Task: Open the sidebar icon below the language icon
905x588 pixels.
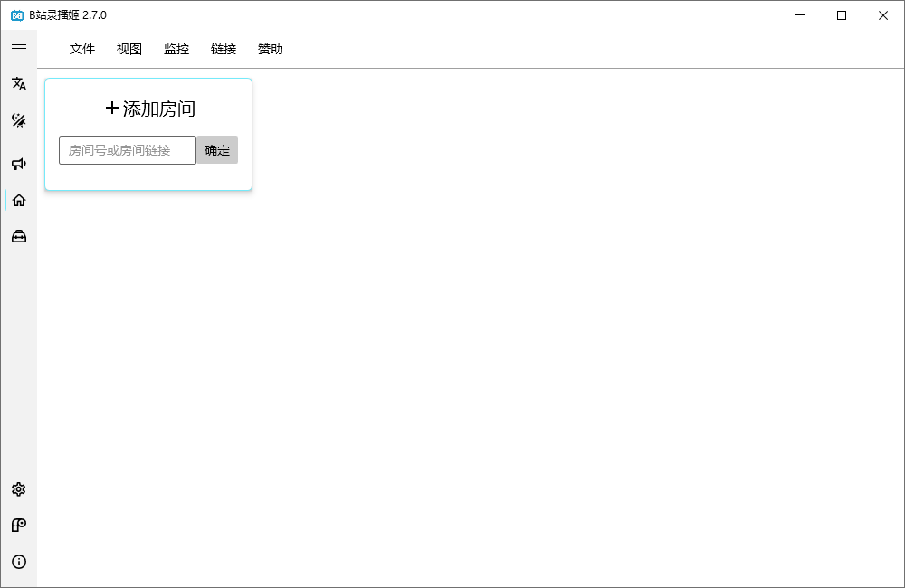Action: (19, 120)
